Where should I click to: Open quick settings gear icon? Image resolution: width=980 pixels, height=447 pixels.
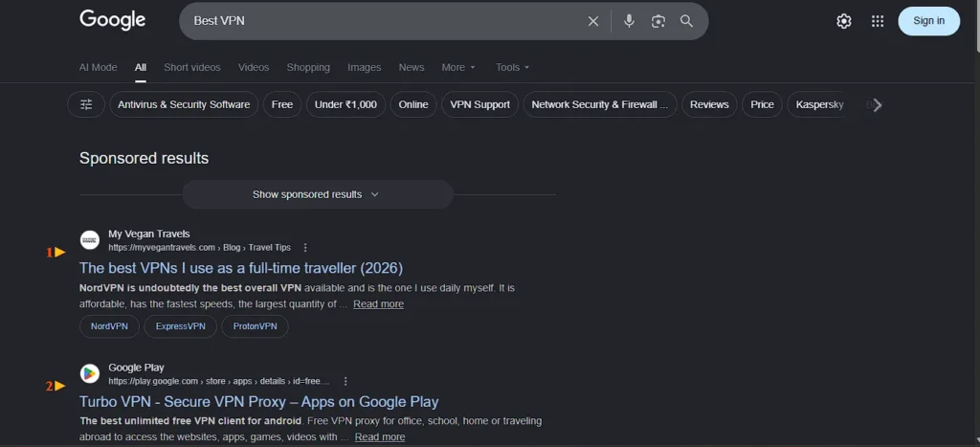[844, 21]
